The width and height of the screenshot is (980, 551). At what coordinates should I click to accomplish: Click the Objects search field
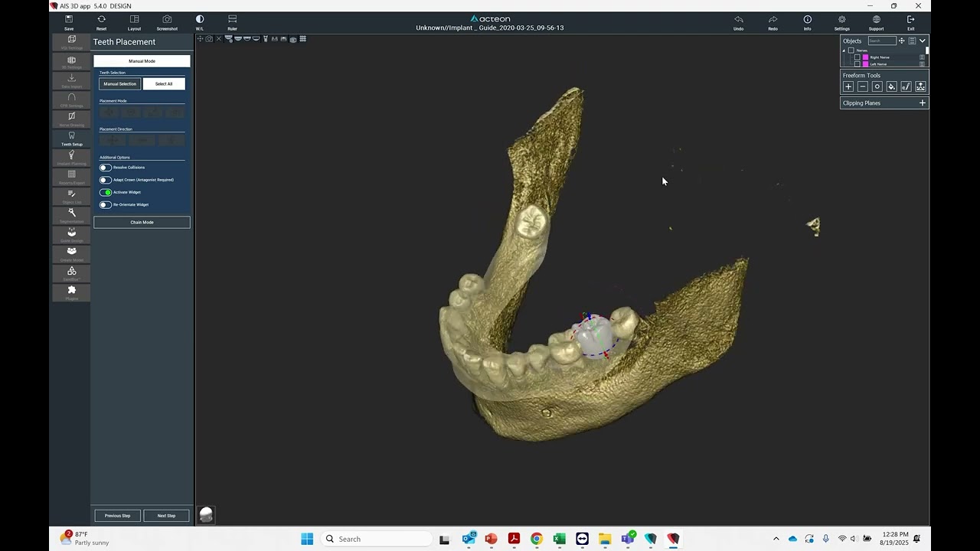click(882, 41)
